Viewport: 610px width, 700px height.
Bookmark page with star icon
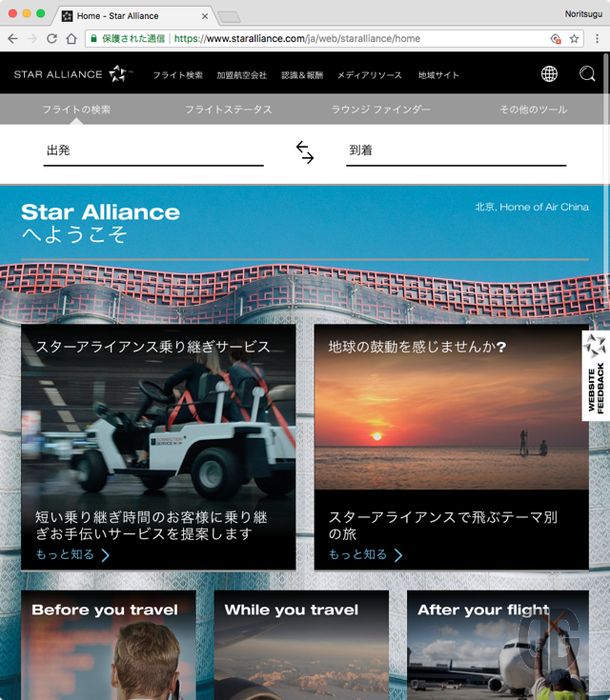pos(574,39)
